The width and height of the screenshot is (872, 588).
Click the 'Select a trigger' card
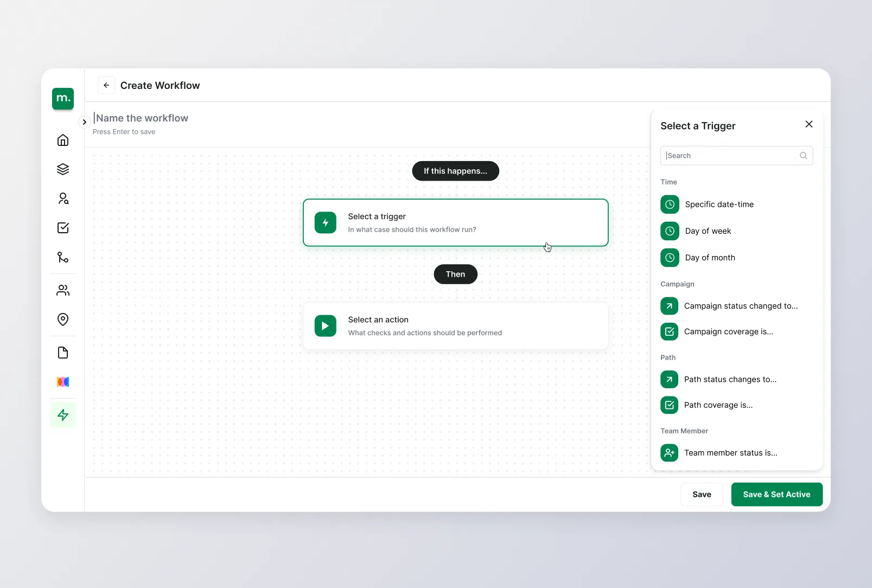[455, 222]
